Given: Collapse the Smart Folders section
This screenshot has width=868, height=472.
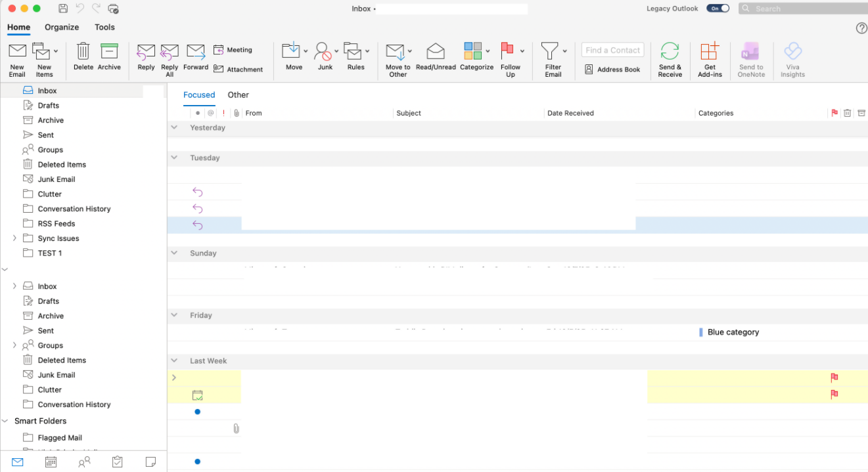Looking at the screenshot, I should pyautogui.click(x=5, y=421).
